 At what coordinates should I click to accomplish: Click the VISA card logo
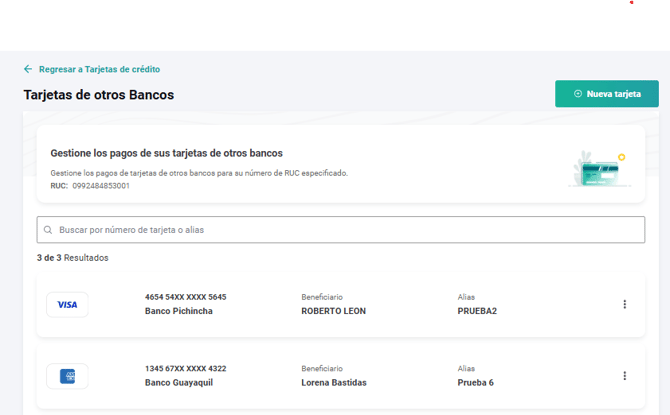pos(67,305)
